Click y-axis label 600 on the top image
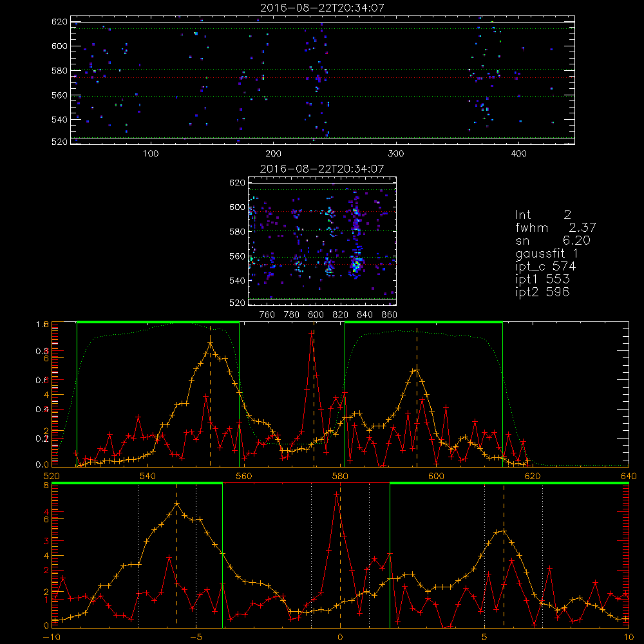 click(x=59, y=46)
